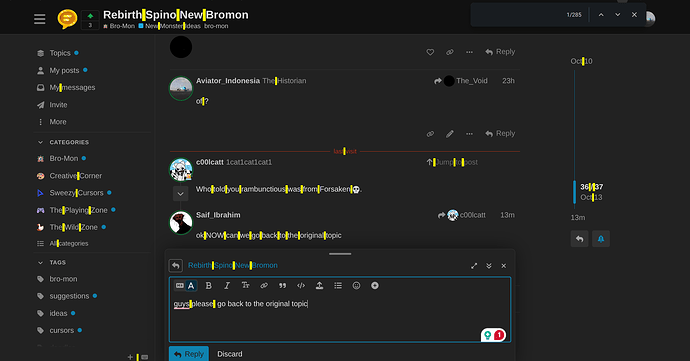690x361 pixels.
Task: Open emoji picker in composer
Action: [356, 286]
